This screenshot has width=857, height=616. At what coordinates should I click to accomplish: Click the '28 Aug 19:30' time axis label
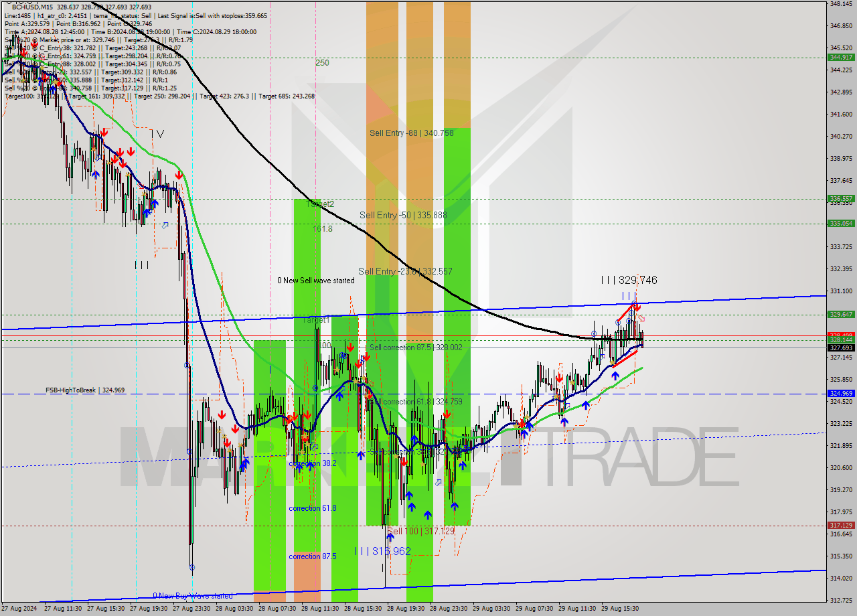tap(406, 609)
